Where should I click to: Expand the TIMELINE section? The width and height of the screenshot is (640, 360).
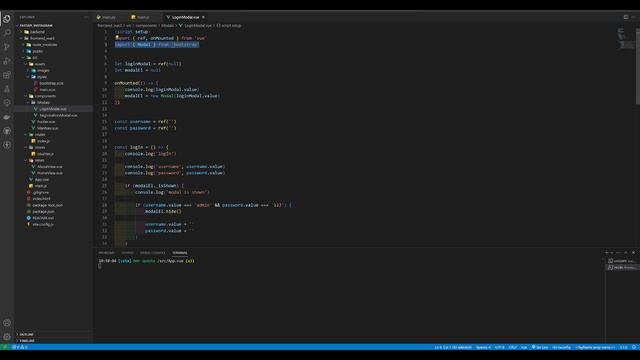[27, 341]
